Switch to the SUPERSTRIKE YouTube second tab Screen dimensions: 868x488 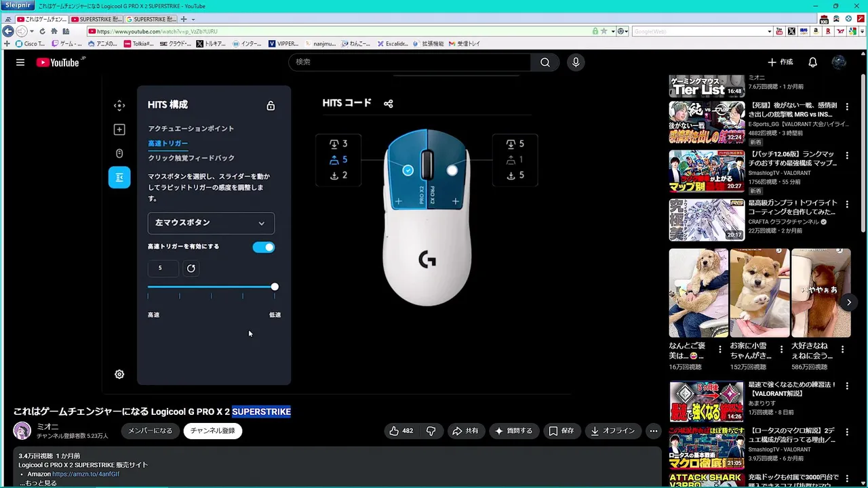(96, 19)
